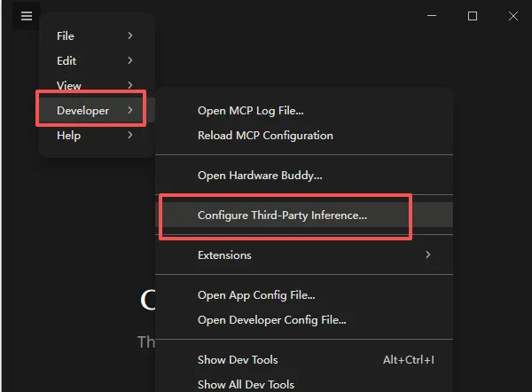Click the hamburger menu icon
The width and height of the screenshot is (532, 392).
click(27, 16)
